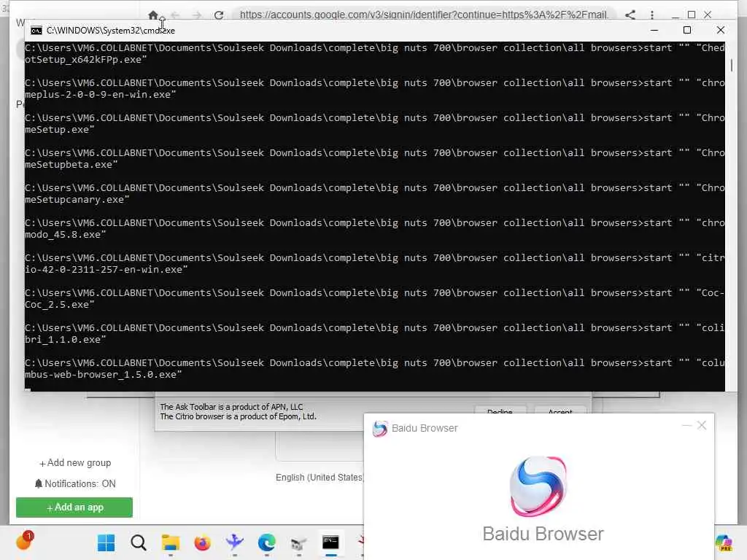Click the large Baidu Browser logo
The height and width of the screenshot is (560, 747).
coord(538,486)
